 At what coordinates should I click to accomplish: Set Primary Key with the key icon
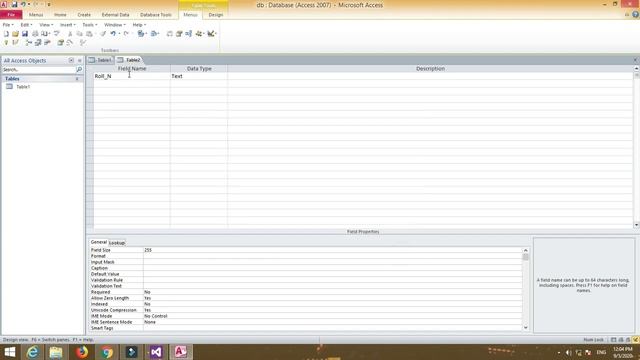[x=6, y=42]
